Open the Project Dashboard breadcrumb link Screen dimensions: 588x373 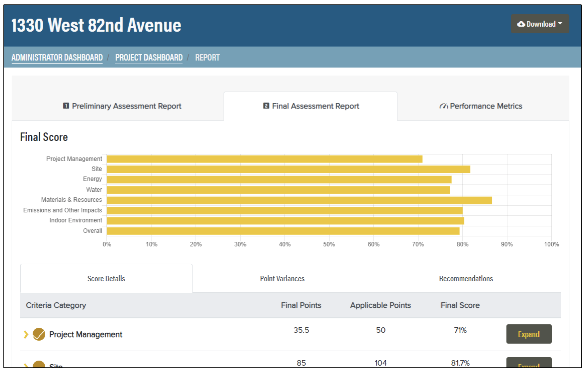tap(149, 58)
